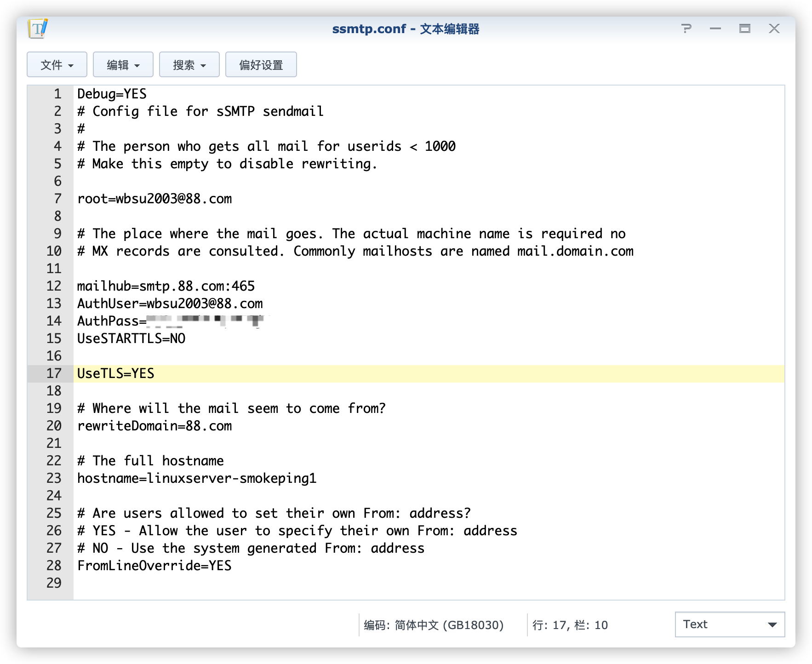812x664 pixels.
Task: Click the 偏好设置 button
Action: [261, 65]
